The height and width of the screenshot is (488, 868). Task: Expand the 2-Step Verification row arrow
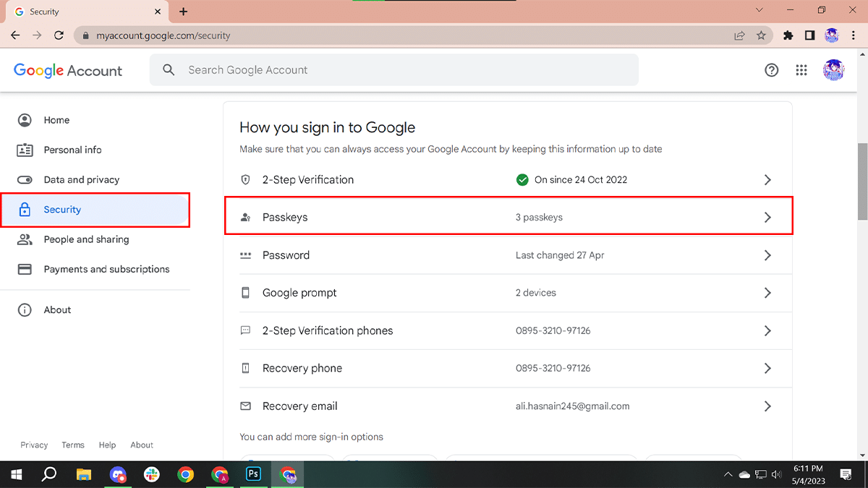coord(767,180)
